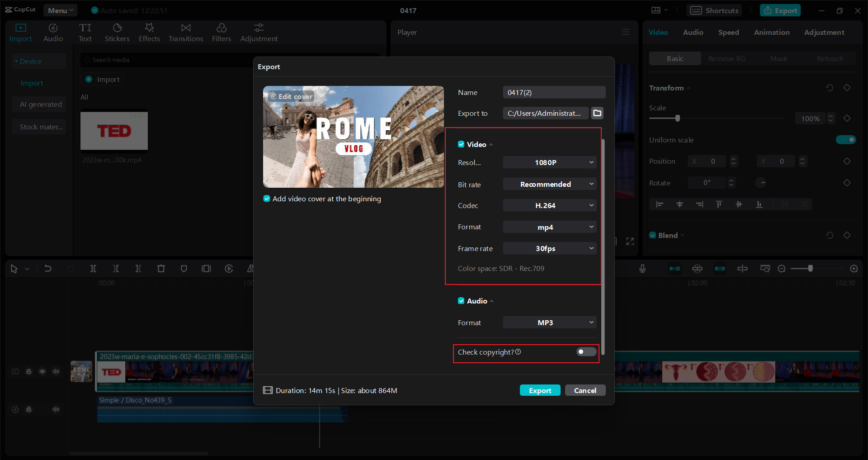Screen dimensions: 868x460
Task: Collapse the Transform section
Action: pos(688,88)
